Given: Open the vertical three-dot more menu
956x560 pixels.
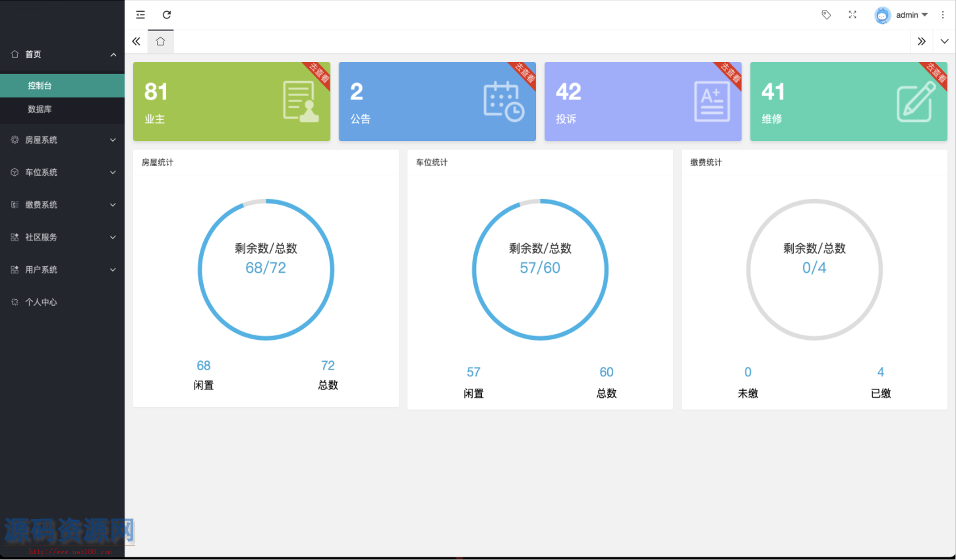Looking at the screenshot, I should pos(943,14).
